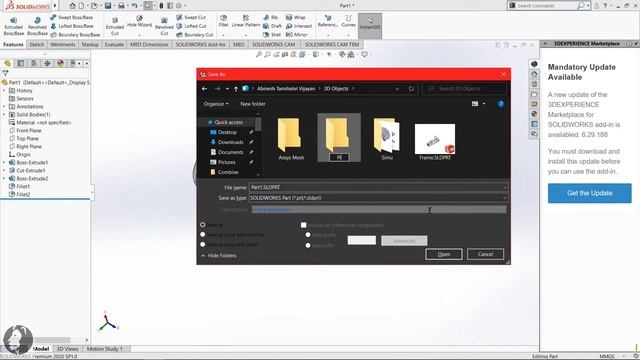Open the Curves dropdown arrow
The height and width of the screenshot is (360, 640).
pos(348,35)
